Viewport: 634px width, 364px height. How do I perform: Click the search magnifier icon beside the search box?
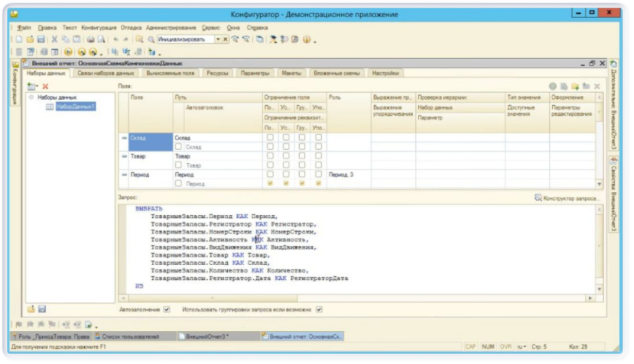pos(150,40)
